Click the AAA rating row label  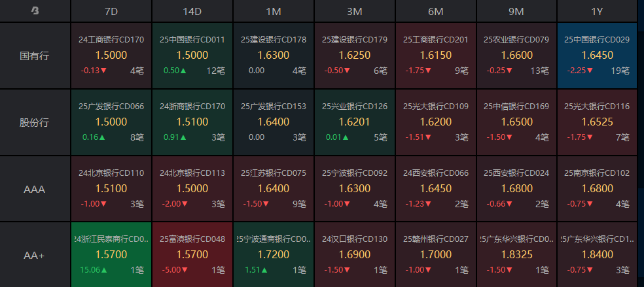pos(35,189)
